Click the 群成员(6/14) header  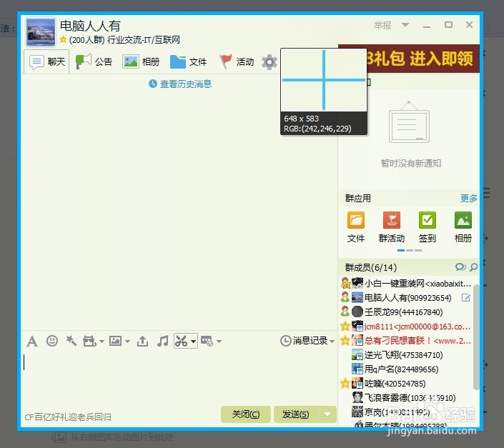371,267
